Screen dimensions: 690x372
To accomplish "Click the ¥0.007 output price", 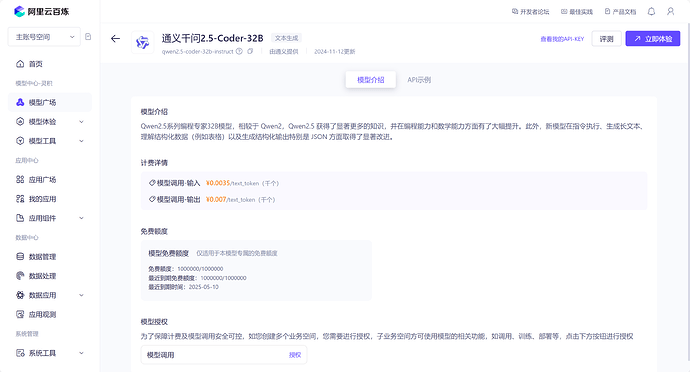I will 216,199.
